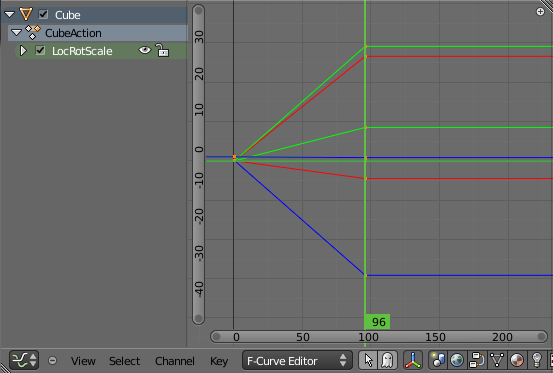Open the graph editor type selector

point(24,360)
